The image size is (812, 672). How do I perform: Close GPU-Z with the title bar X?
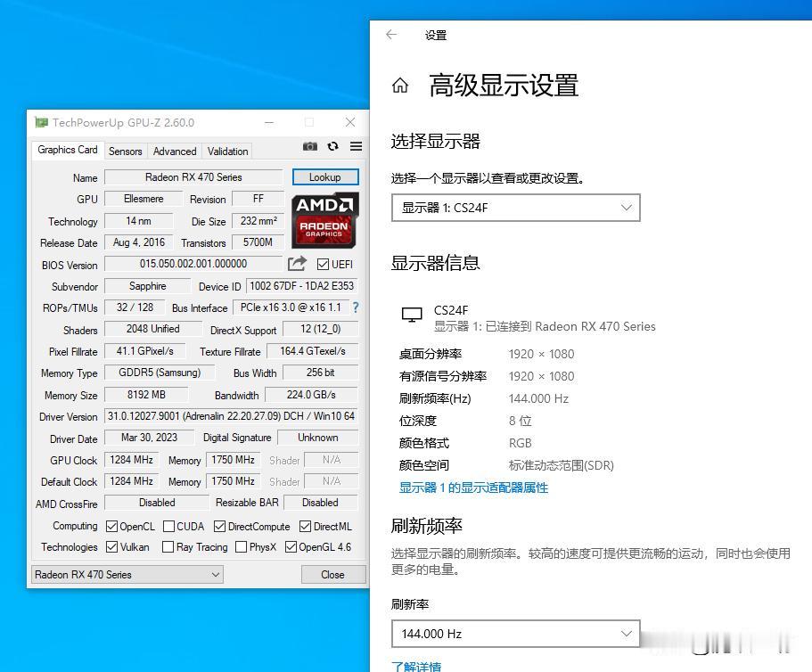tap(350, 122)
